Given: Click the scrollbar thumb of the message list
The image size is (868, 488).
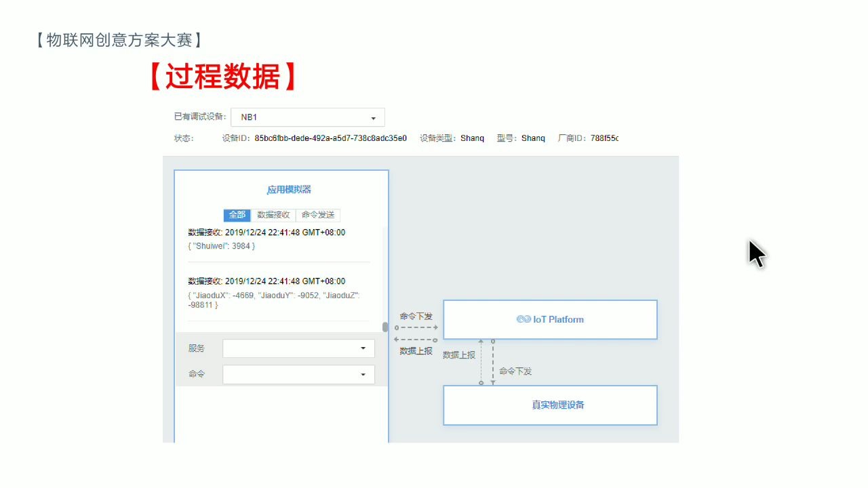Looking at the screenshot, I should [x=385, y=327].
